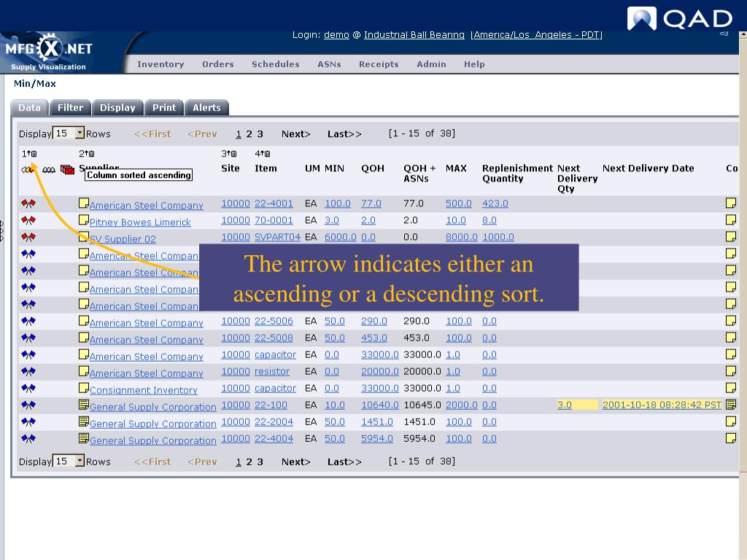747x560 pixels.
Task: Open the Inventory menu
Action: point(160,64)
